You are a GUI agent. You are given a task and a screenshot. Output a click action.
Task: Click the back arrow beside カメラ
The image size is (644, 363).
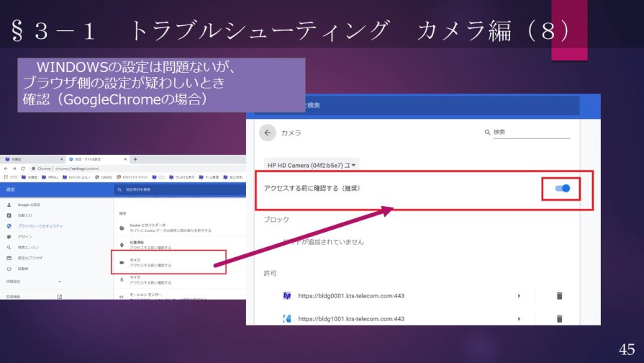[268, 133]
